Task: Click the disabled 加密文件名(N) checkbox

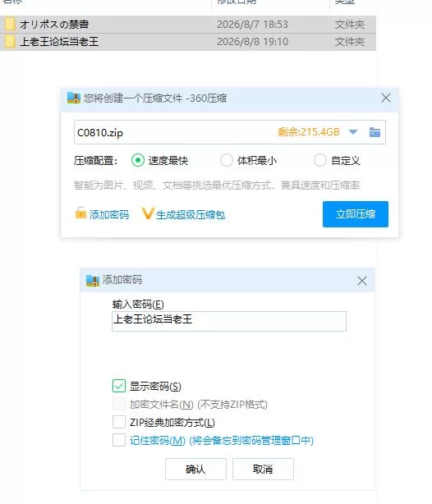Action: (119, 404)
